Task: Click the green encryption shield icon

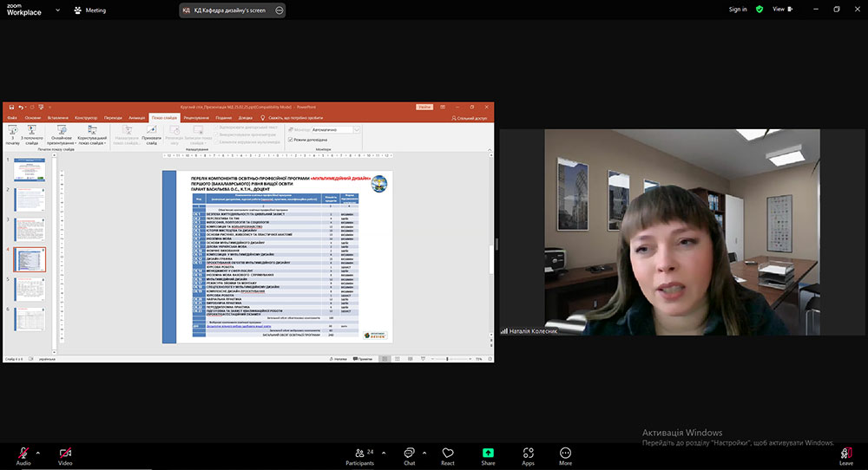Action: click(759, 10)
